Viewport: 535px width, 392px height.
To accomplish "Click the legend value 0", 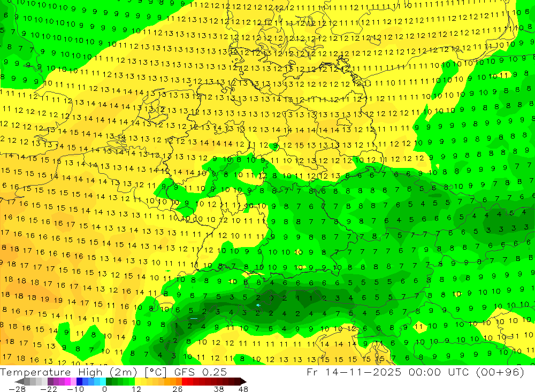I will pos(105,389).
